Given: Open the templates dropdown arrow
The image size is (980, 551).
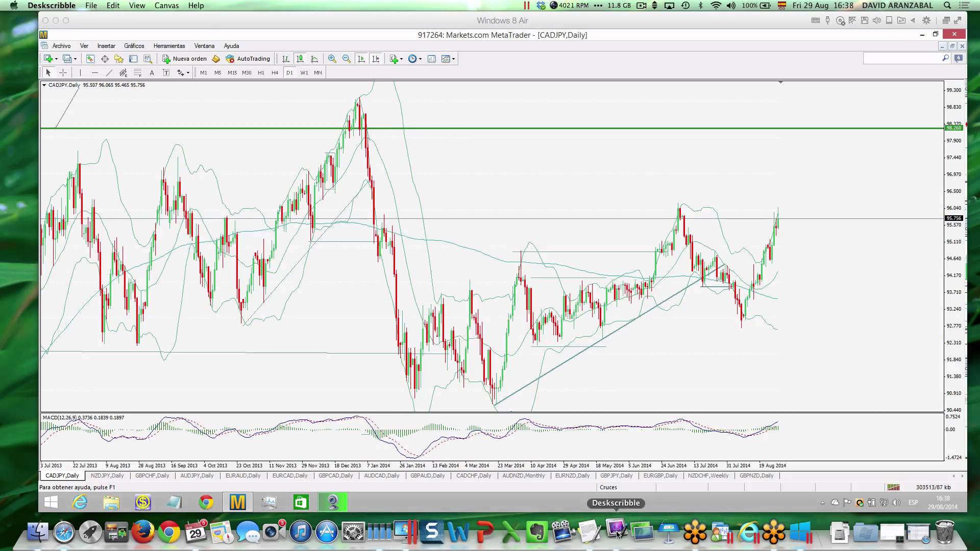Looking at the screenshot, I should (453, 59).
